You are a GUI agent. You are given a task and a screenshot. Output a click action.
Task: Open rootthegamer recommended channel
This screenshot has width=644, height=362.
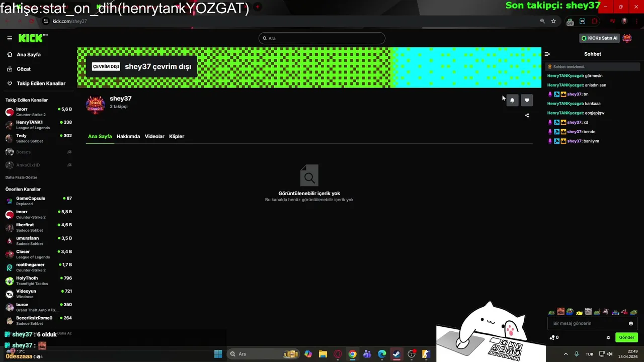tap(39, 267)
